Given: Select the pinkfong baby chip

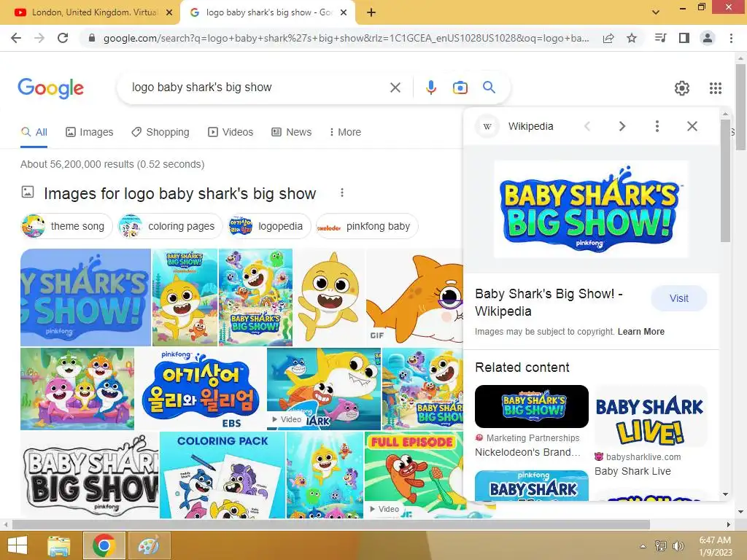Looking at the screenshot, I should [x=367, y=226].
